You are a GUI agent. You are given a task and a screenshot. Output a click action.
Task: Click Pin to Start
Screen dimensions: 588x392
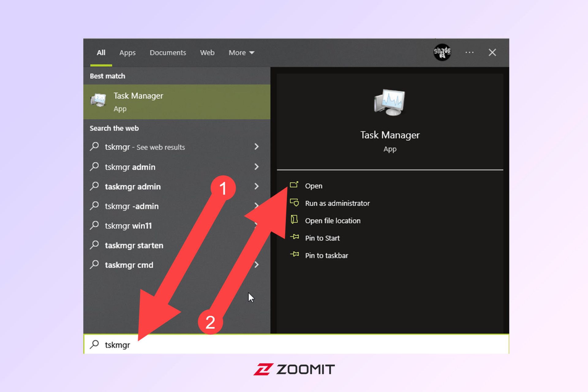322,238
